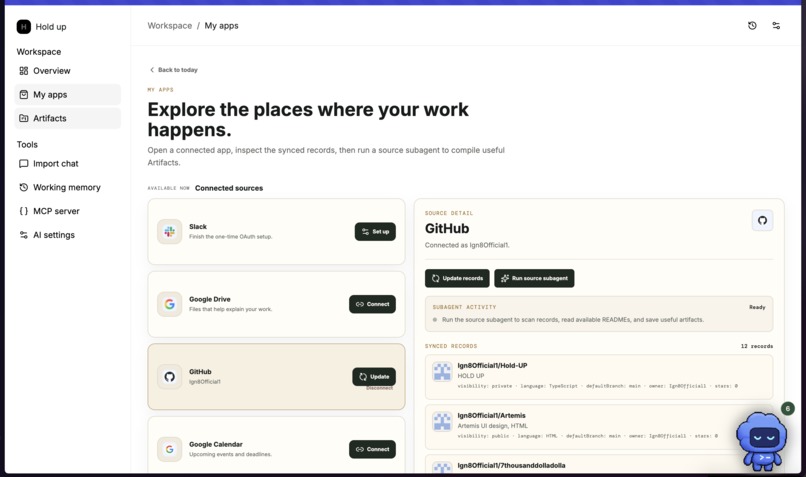Click the GitHub logo in source card
The image size is (806, 477).
170,377
